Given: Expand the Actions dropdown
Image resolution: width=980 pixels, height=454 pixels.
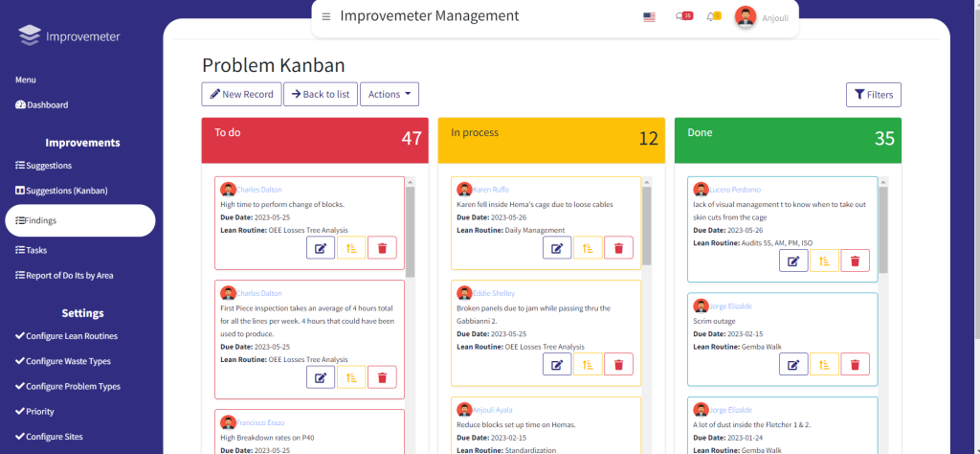Looking at the screenshot, I should 389,94.
